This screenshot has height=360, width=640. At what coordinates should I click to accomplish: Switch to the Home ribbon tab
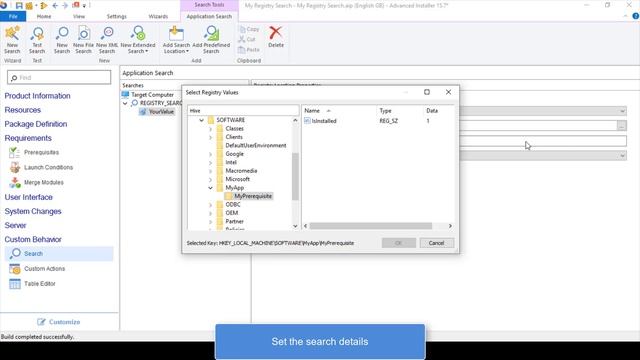click(44, 16)
